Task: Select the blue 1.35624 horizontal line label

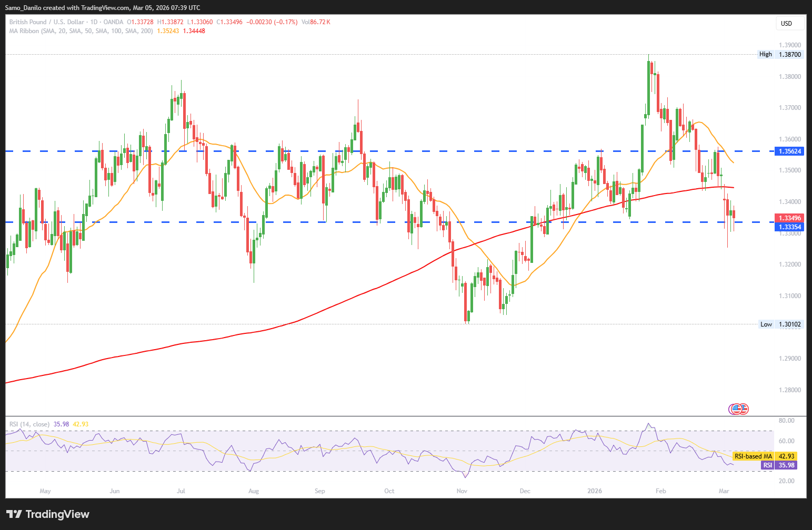Action: [x=790, y=151]
